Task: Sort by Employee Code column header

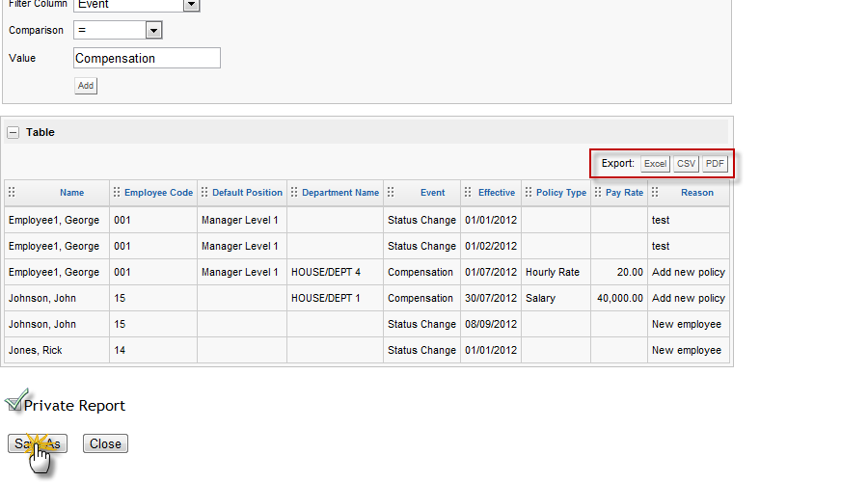Action: (x=158, y=193)
